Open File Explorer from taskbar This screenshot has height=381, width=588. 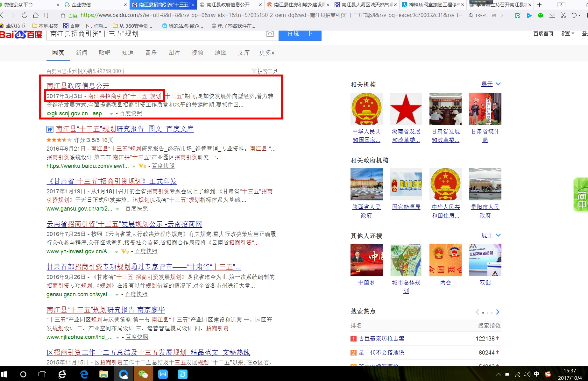click(x=104, y=374)
